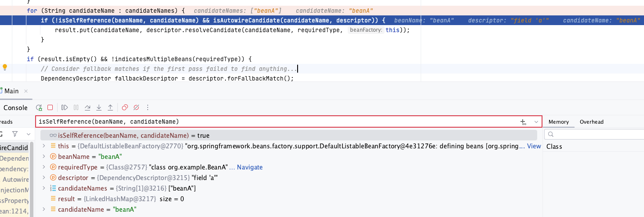Resume program execution

click(x=65, y=107)
